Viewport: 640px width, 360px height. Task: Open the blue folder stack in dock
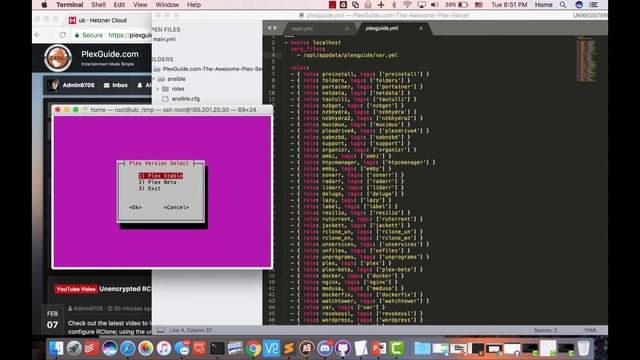pyautogui.click(x=422, y=348)
